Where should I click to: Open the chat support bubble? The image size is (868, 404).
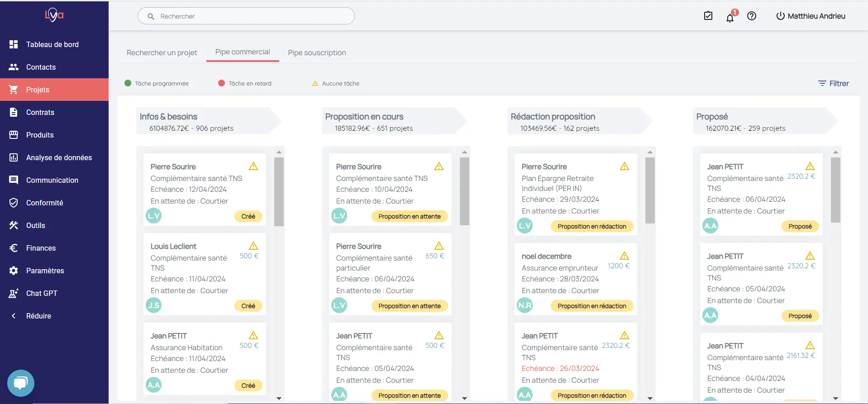[21, 383]
